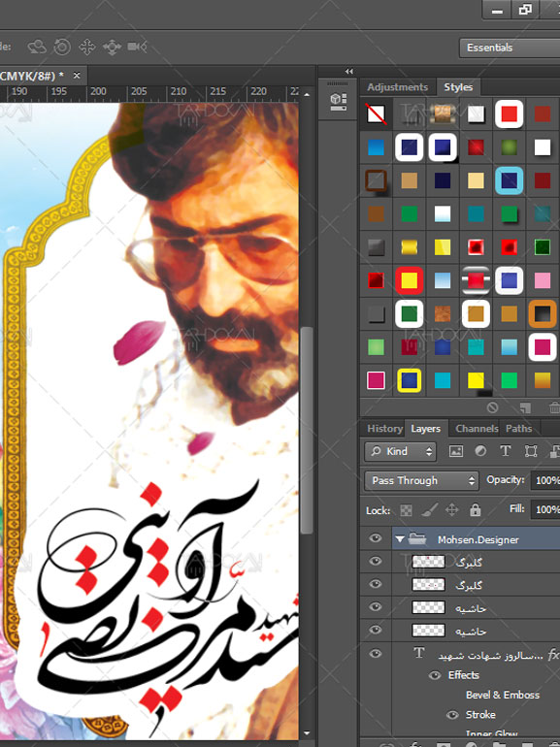The height and width of the screenshot is (747, 560).
Task: Collapse the Mohsen.Designer group triangle
Action: 400,539
